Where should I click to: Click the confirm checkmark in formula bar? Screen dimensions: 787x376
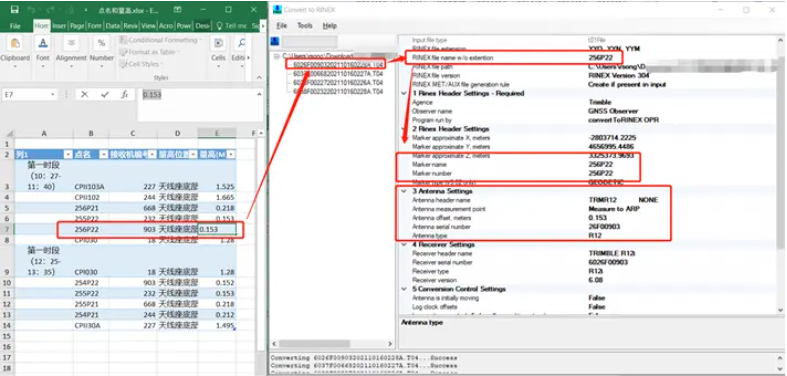105,94
